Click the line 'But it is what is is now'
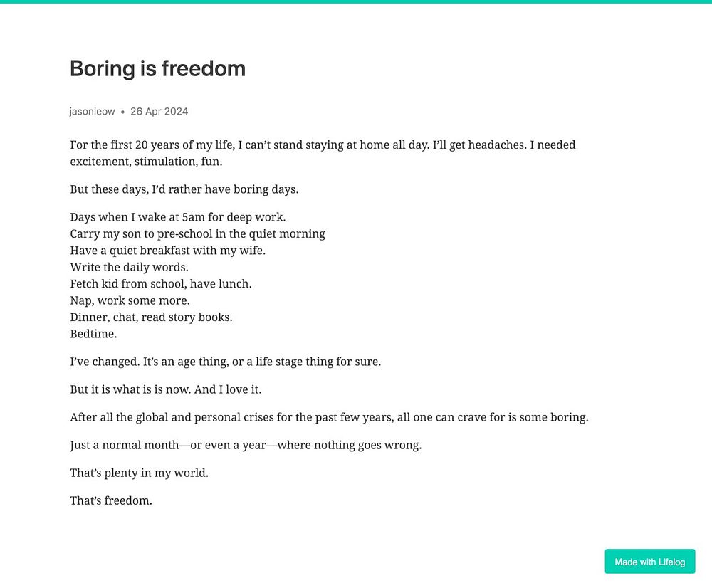Viewport: 712px width, 588px height. point(165,389)
